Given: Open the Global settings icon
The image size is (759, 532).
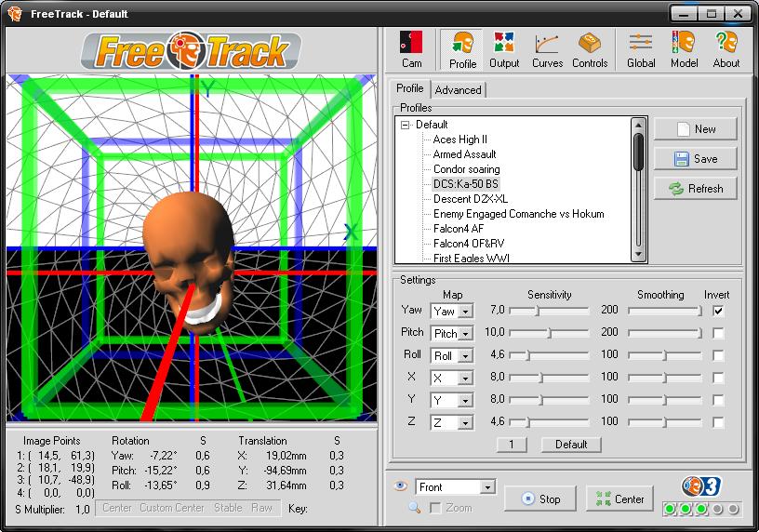Looking at the screenshot, I should click(x=641, y=50).
